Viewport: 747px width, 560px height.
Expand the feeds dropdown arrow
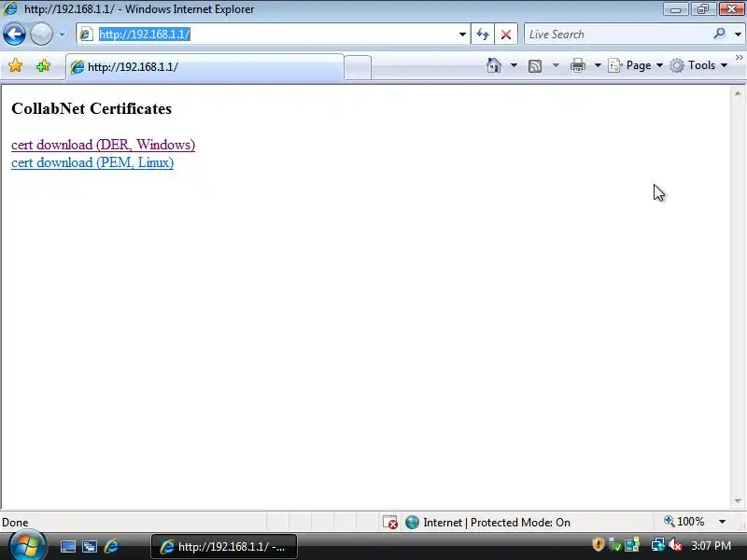coord(556,65)
